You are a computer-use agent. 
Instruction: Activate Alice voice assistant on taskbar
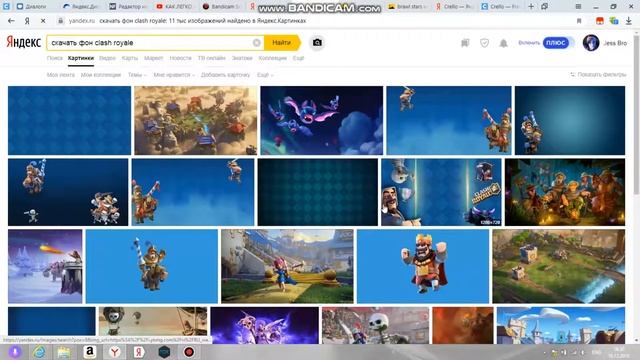(x=15, y=352)
